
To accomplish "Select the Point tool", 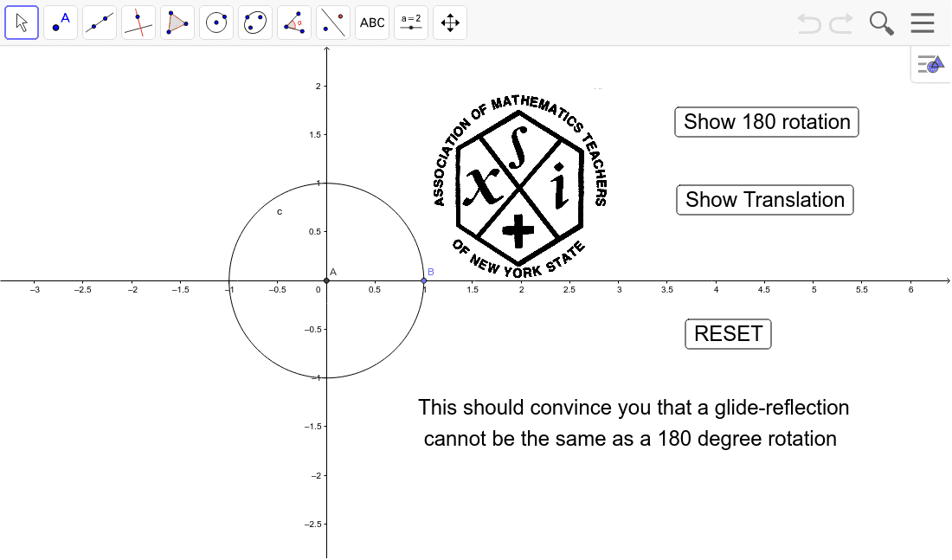I will click(x=61, y=23).
